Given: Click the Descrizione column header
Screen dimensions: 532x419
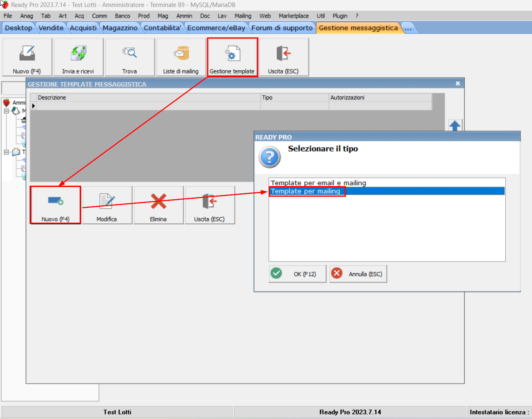Looking at the screenshot, I should (x=149, y=97).
